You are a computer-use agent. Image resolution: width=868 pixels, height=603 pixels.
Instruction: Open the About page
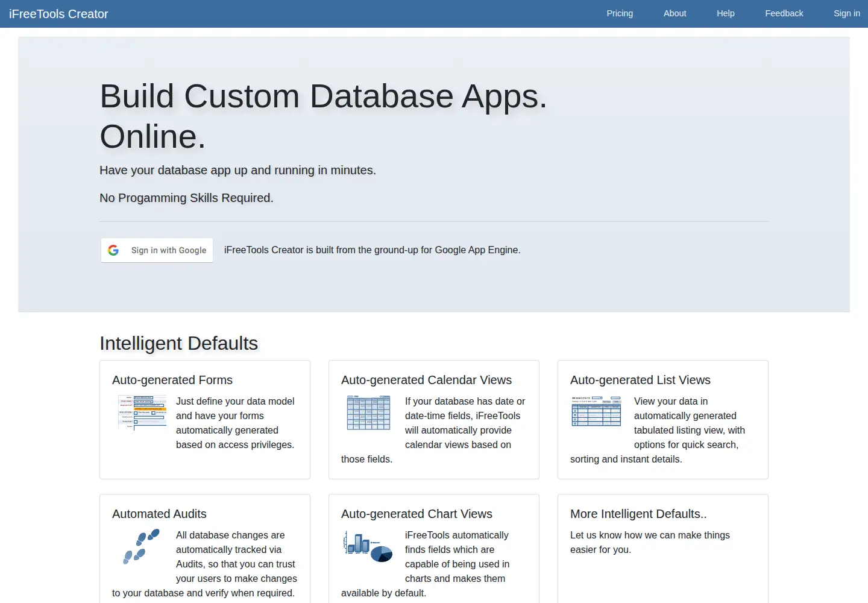coord(675,13)
